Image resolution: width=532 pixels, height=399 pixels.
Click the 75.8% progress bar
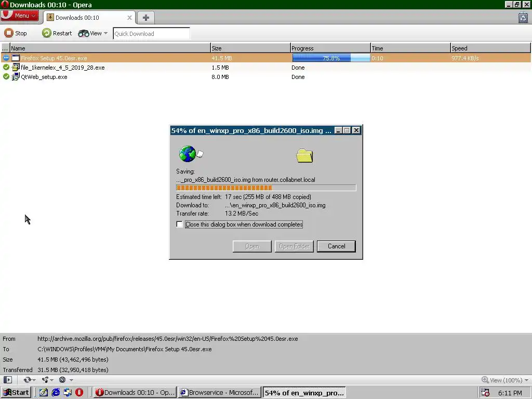331,58
